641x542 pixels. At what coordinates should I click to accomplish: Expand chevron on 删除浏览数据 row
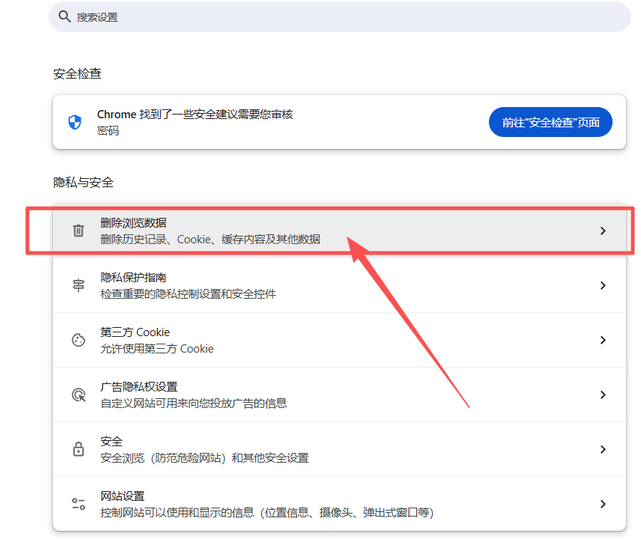click(603, 231)
